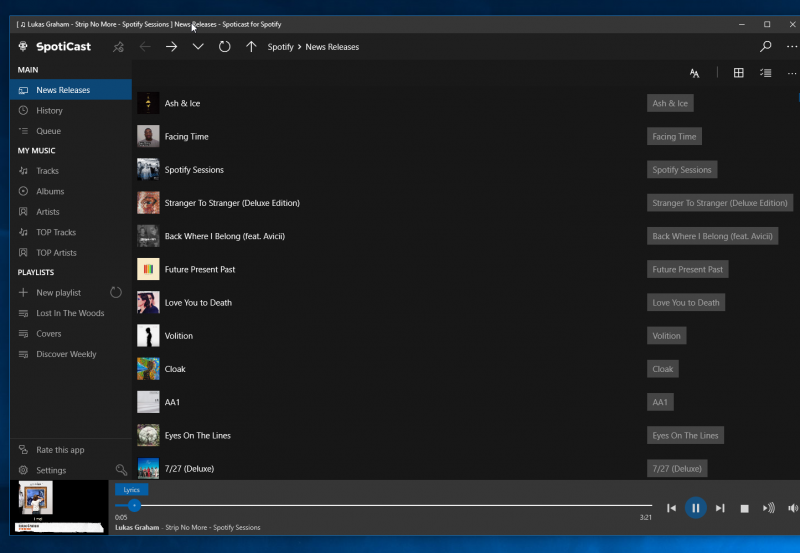
Task: Open the Lost In The Woods playlist
Action: pyautogui.click(x=70, y=313)
